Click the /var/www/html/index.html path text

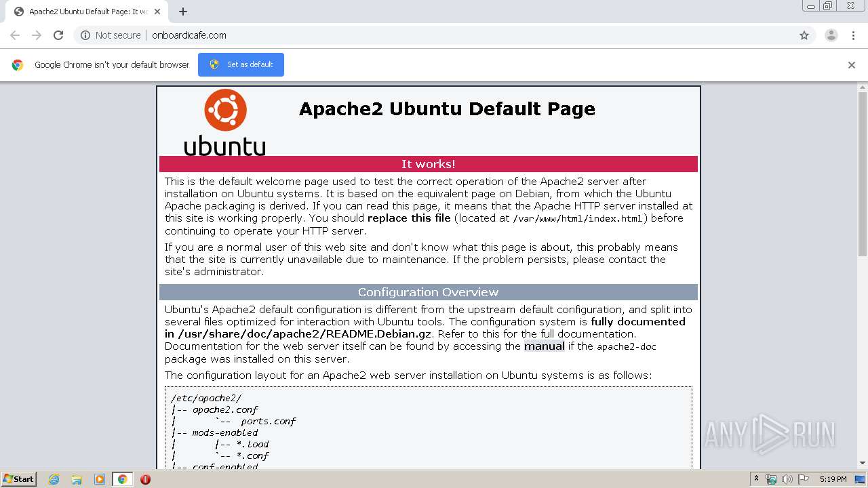tap(578, 218)
